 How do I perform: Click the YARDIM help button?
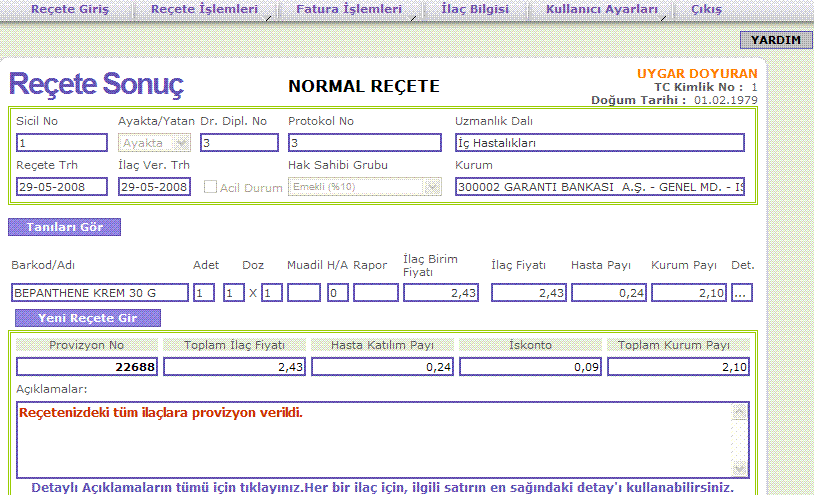click(776, 40)
